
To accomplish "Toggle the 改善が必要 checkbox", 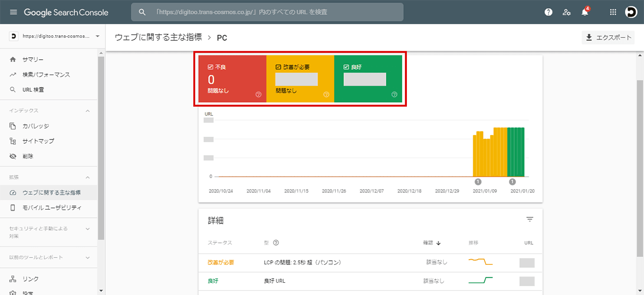I will pos(278,67).
